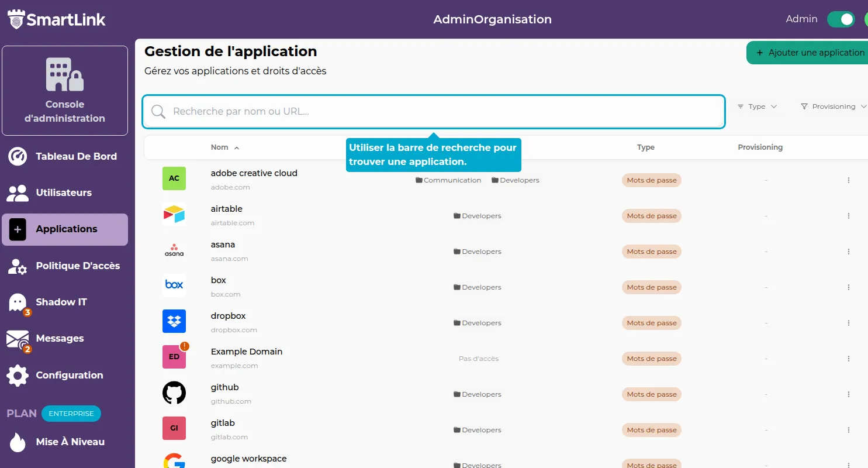Open the Type filter dropdown
The height and width of the screenshot is (468, 868).
point(757,106)
